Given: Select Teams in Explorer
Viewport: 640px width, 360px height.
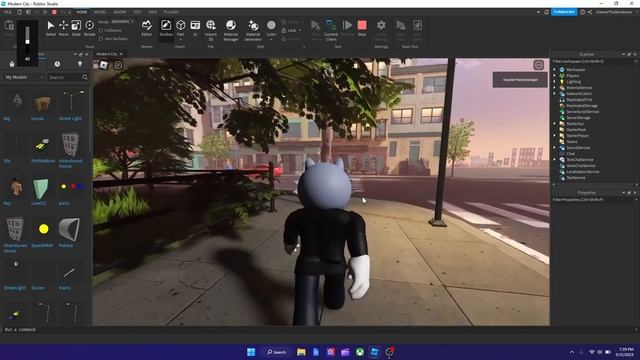Looking at the screenshot, I should click(572, 142).
